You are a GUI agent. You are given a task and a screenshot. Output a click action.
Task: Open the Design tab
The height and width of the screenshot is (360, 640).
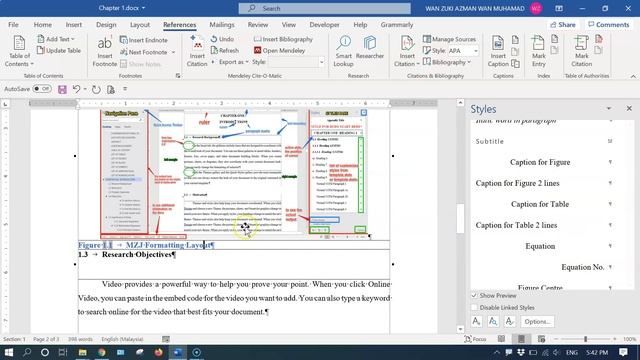point(106,24)
